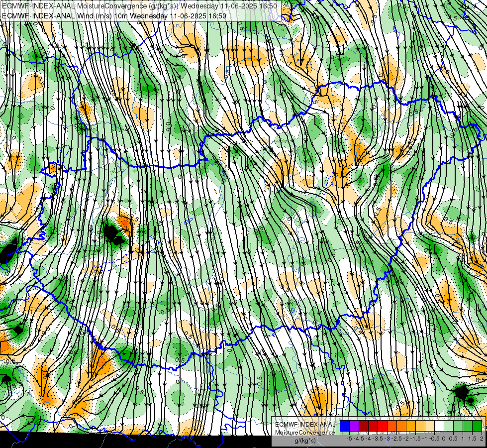Select the purple legend color swatch
This screenshot has width=487, height=448.
pyautogui.click(x=354, y=426)
